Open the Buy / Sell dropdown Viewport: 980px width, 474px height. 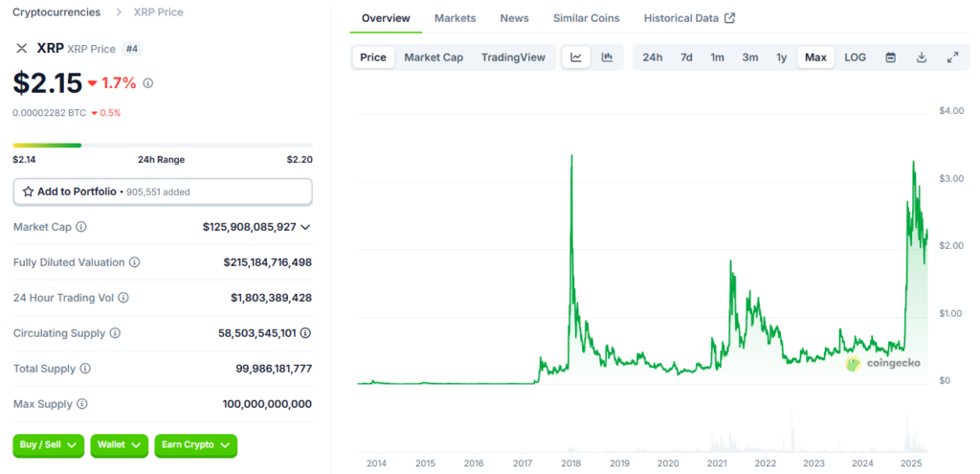(48, 445)
